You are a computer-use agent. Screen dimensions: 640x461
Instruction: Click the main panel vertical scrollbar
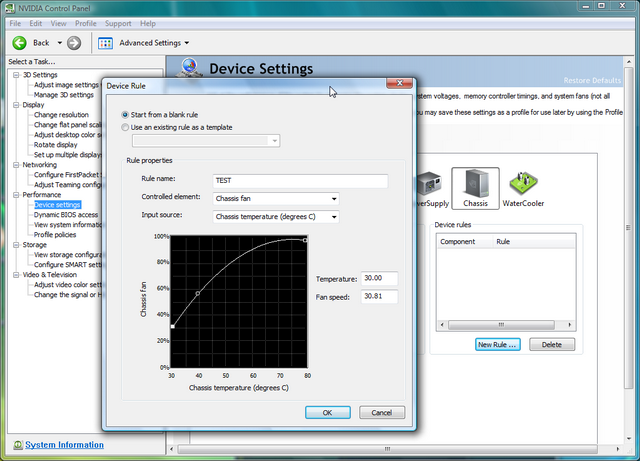coord(629,229)
